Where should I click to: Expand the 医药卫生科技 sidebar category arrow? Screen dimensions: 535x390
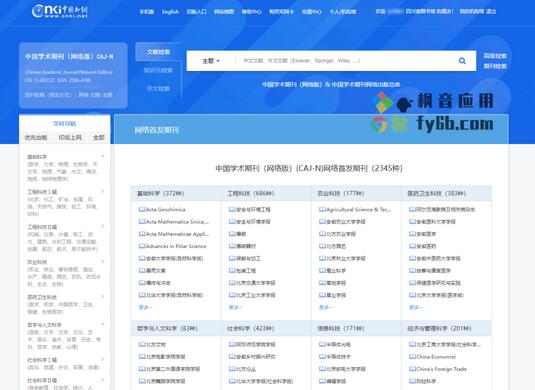pyautogui.click(x=102, y=297)
